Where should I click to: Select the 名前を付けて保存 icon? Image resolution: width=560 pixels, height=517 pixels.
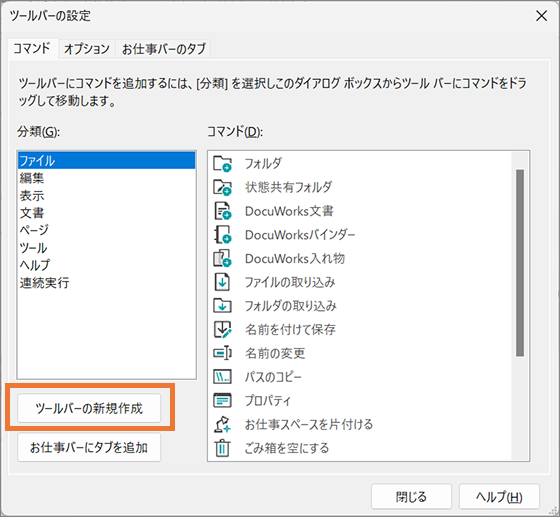point(222,329)
